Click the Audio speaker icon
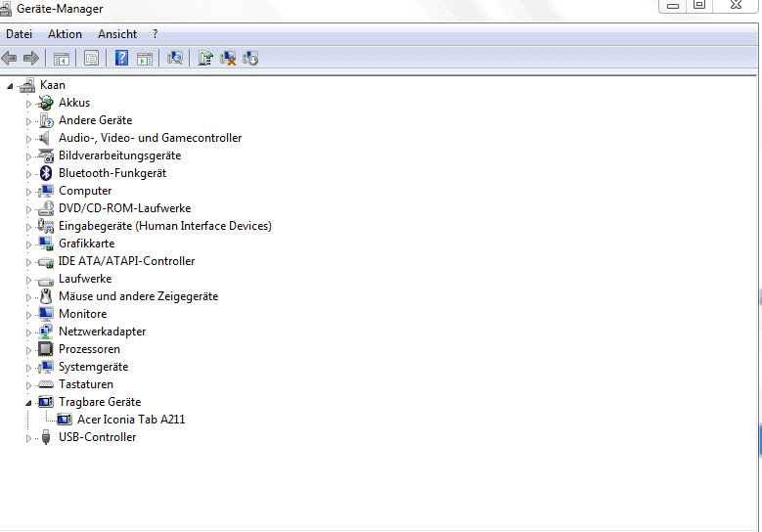The width and height of the screenshot is (762, 532). pos(45,138)
